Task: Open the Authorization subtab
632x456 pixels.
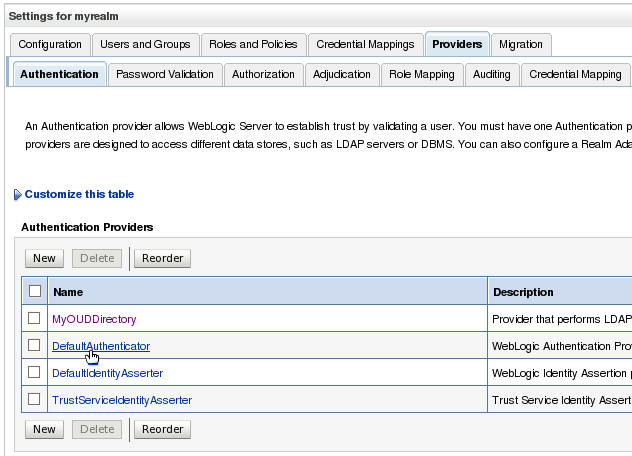Action: pyautogui.click(x=263, y=74)
